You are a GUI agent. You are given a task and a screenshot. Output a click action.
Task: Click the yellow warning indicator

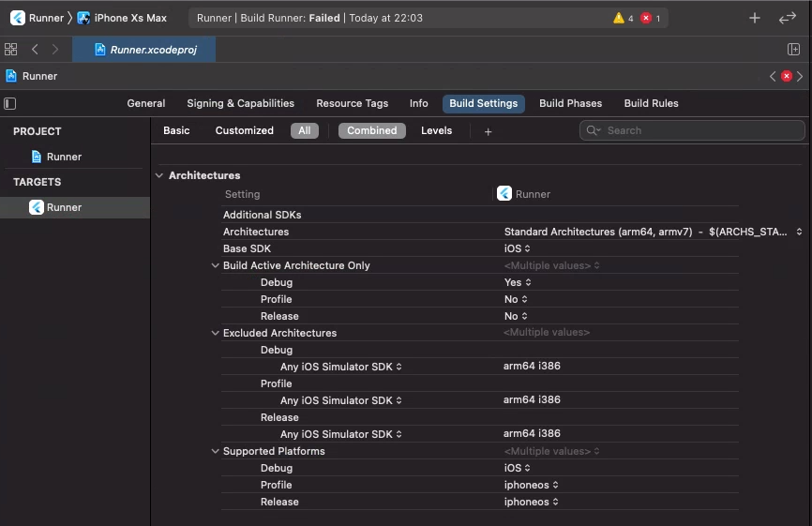[x=618, y=18]
